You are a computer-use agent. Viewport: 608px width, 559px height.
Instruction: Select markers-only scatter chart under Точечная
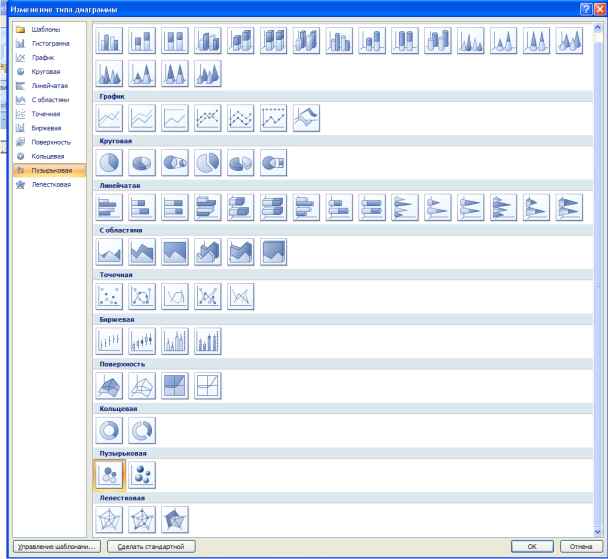[x=109, y=297]
